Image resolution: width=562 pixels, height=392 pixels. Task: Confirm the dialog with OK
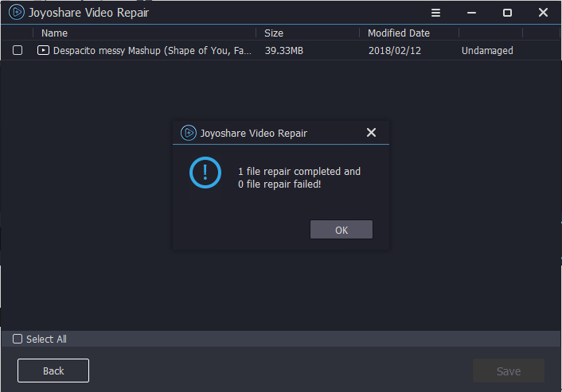click(x=341, y=230)
